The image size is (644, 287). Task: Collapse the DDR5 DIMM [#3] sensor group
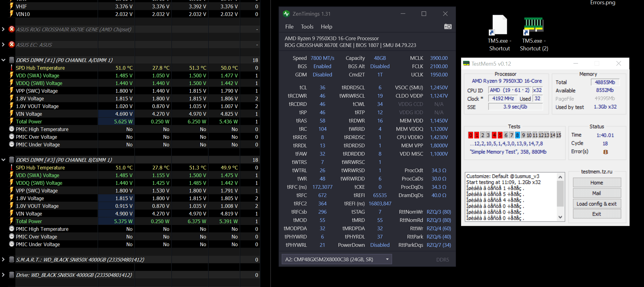point(3,160)
